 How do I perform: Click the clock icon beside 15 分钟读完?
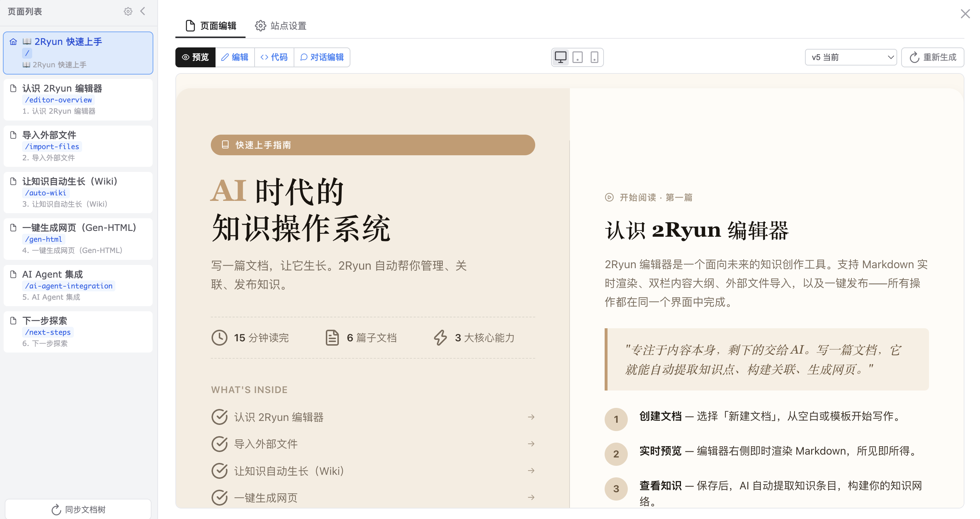point(220,338)
